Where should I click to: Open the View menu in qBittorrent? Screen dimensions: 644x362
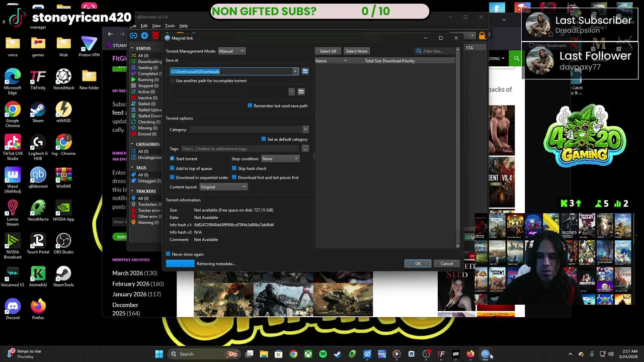click(156, 26)
